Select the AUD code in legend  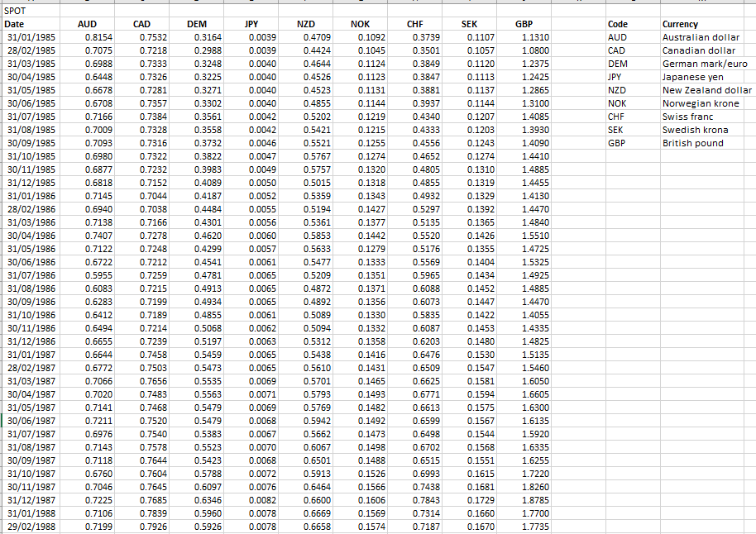point(633,37)
